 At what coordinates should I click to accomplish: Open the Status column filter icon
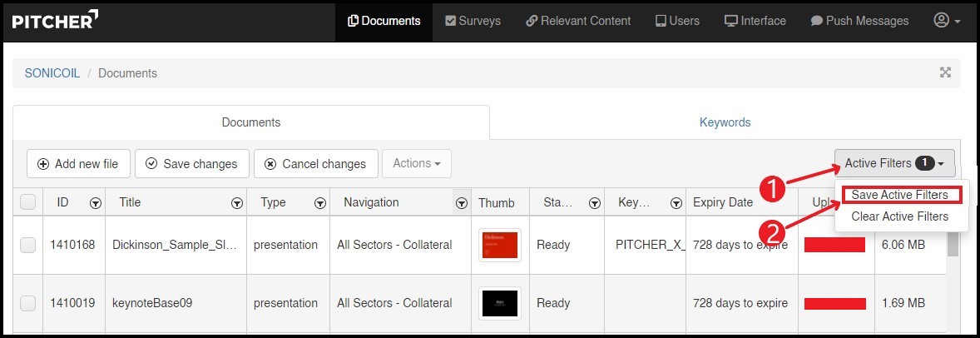coord(594,202)
